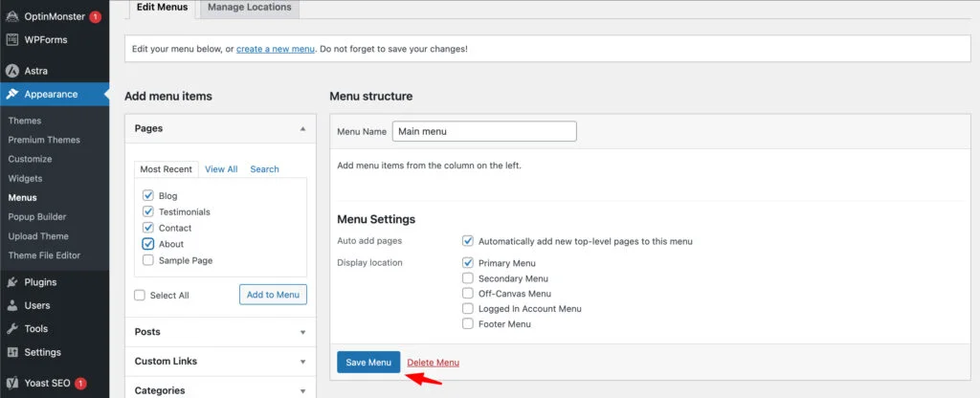Open the Search pages tab
980x398 pixels.
point(264,169)
